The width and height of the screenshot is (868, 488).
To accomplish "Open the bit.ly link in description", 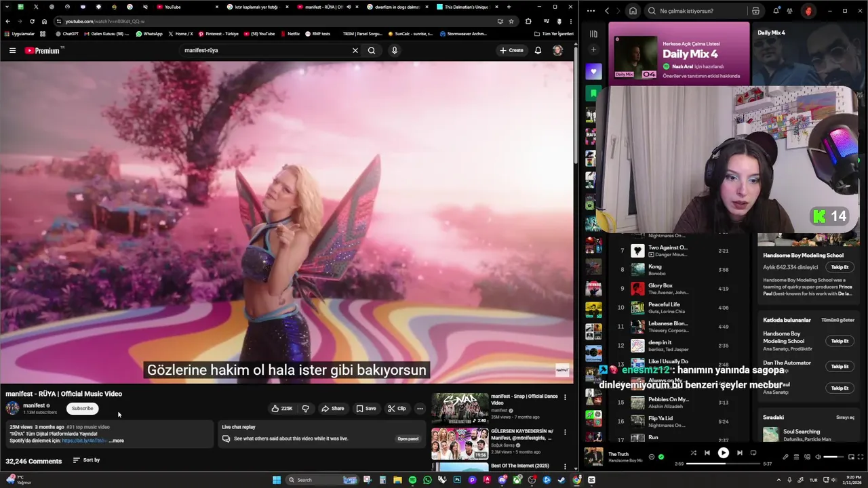I will [x=84, y=441].
